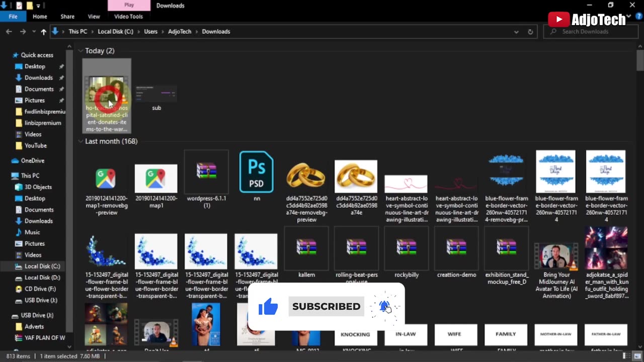Open the Adverts folder in sidebar
Image resolution: width=644 pixels, height=362 pixels.
pyautogui.click(x=34, y=327)
